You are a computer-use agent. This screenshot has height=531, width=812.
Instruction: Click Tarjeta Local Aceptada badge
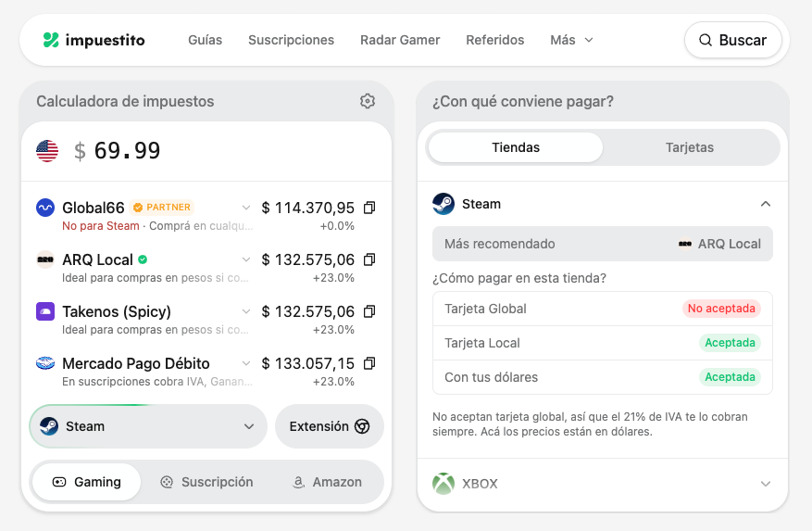click(730, 343)
